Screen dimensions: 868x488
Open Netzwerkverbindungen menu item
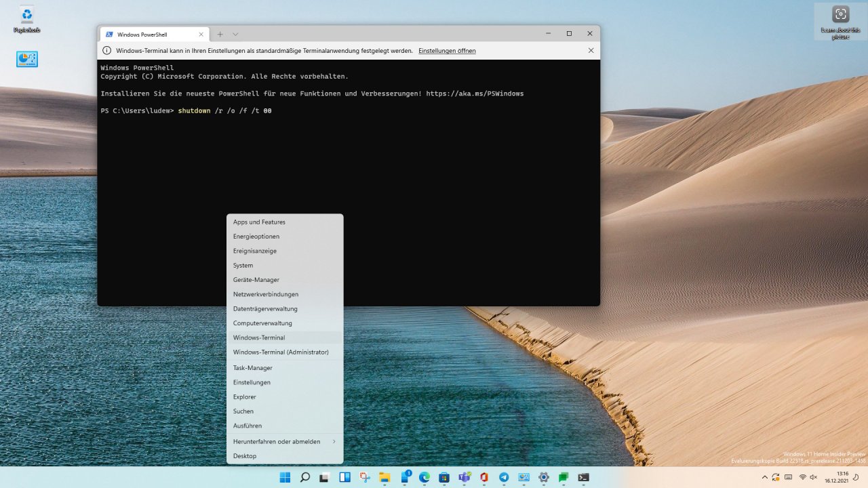point(285,294)
